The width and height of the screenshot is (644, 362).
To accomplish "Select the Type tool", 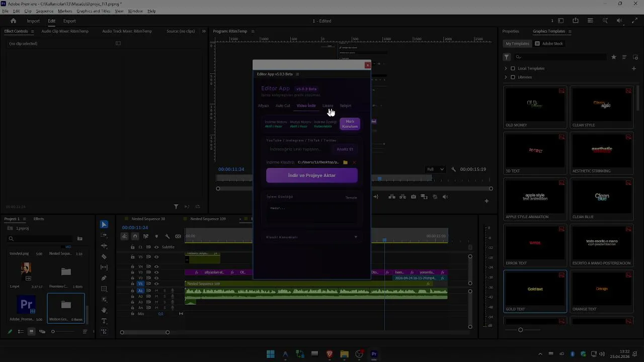I will tap(104, 321).
